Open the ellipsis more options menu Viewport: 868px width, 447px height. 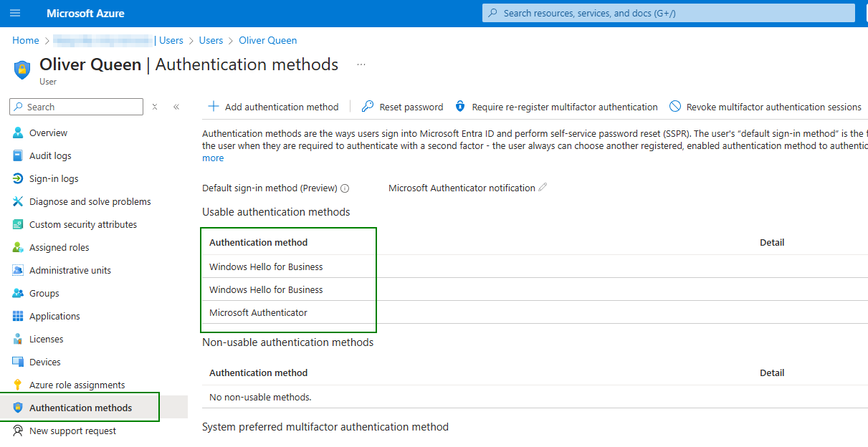pos(361,64)
